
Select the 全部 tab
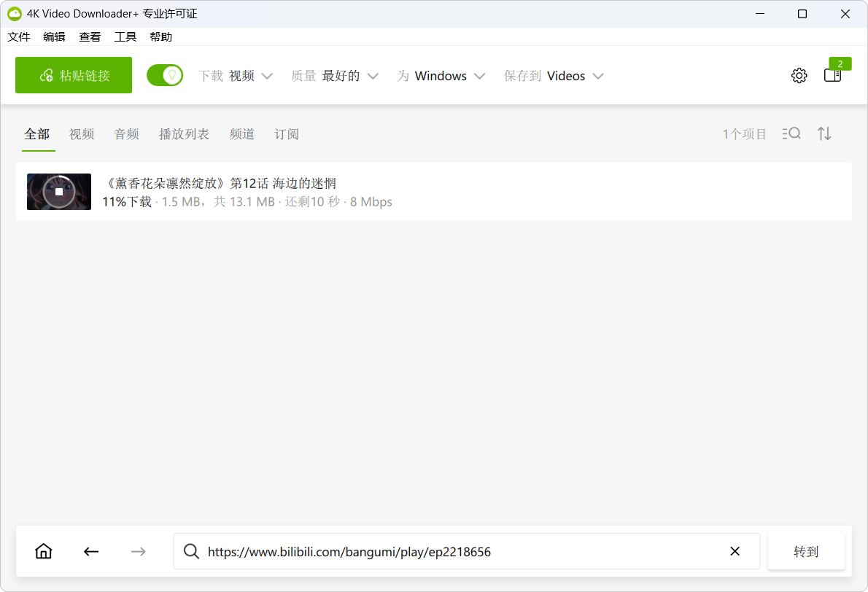pos(37,134)
